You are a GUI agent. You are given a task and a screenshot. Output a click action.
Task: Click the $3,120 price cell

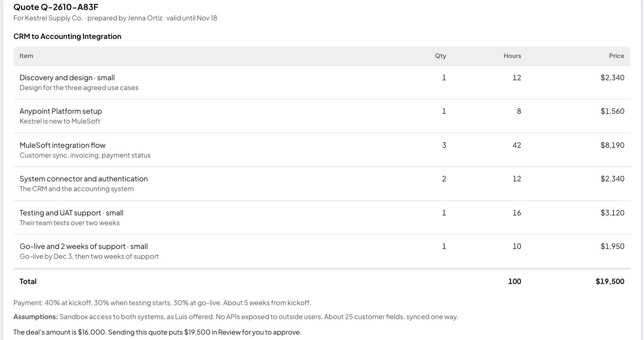(x=612, y=213)
